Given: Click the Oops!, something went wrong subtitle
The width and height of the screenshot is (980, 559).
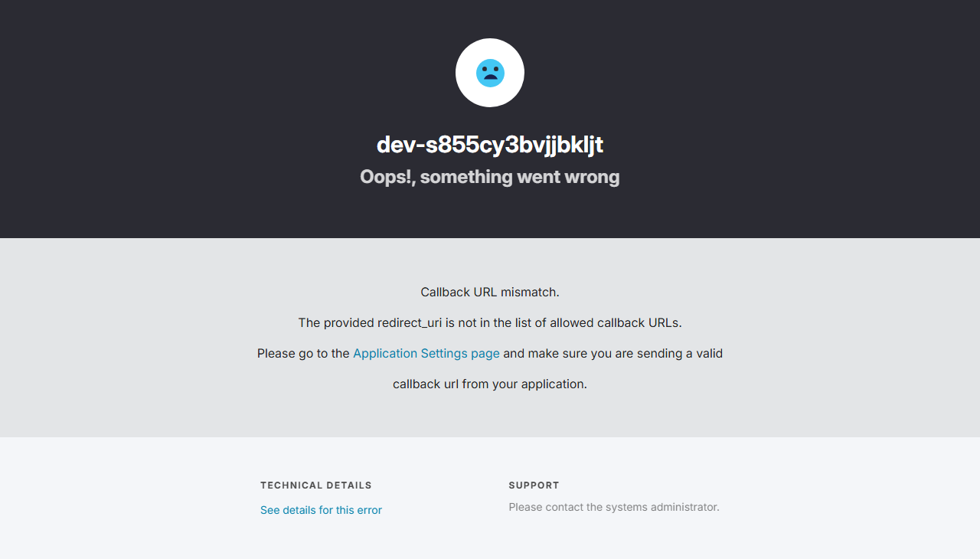Looking at the screenshot, I should [x=490, y=177].
